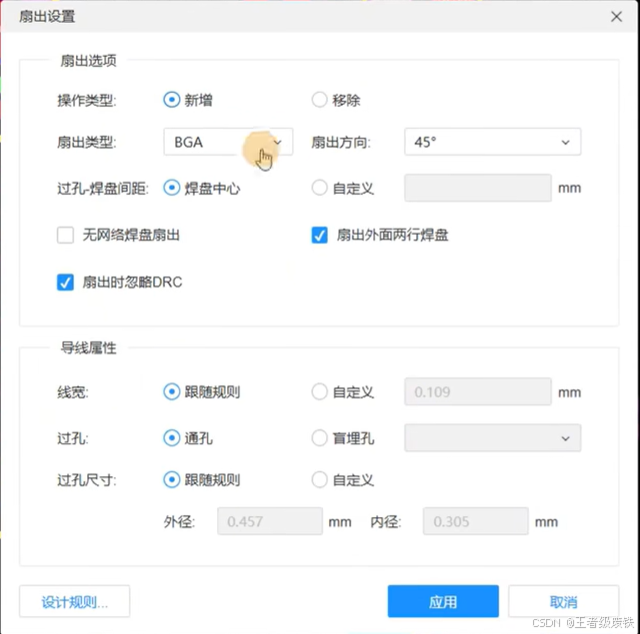Viewport: 640px width, 634px height.
Task: Close the 扇出设置 dialog
Action: (616, 17)
